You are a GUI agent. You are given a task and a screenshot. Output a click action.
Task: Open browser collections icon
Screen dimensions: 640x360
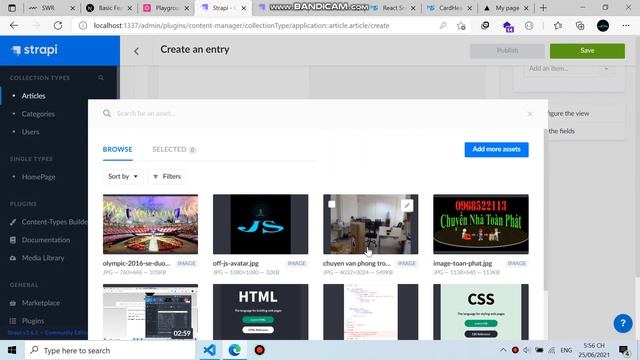pos(580,26)
